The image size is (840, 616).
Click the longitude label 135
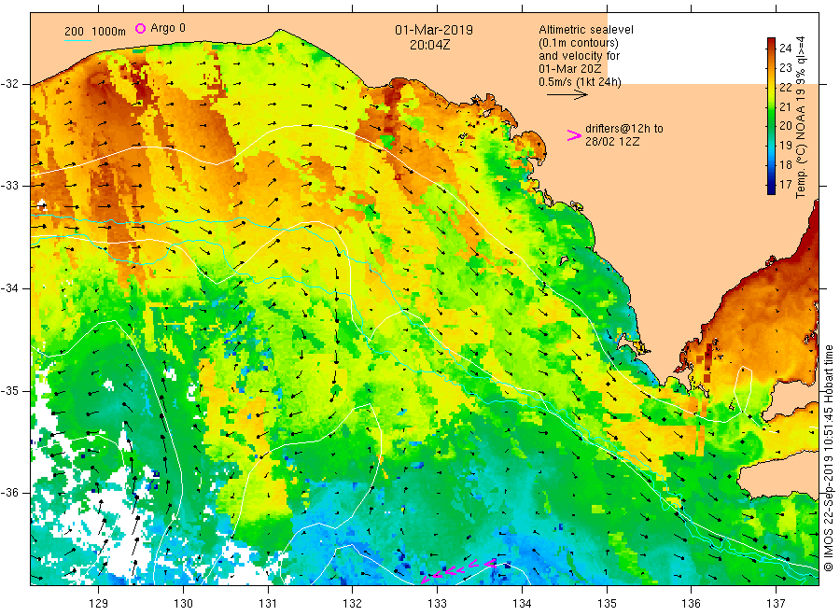(607, 604)
